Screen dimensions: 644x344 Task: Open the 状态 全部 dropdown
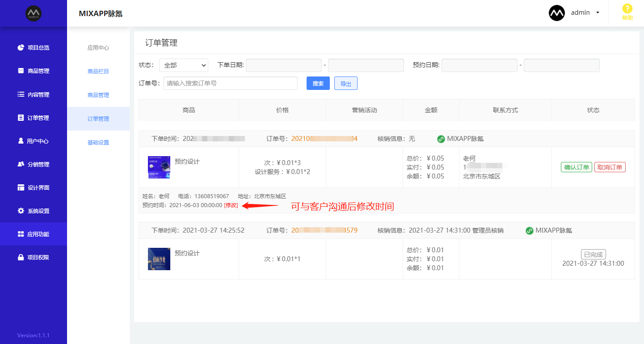(x=184, y=65)
